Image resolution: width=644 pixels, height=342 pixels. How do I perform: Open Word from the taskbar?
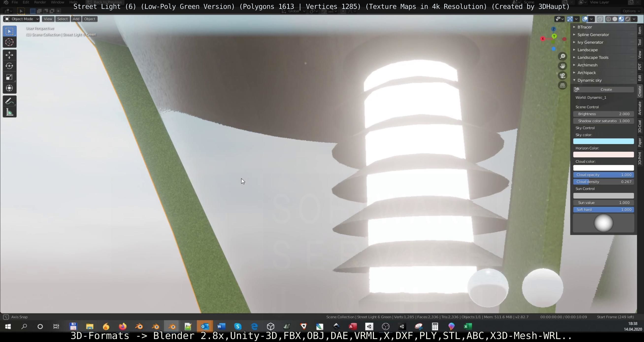point(221,326)
